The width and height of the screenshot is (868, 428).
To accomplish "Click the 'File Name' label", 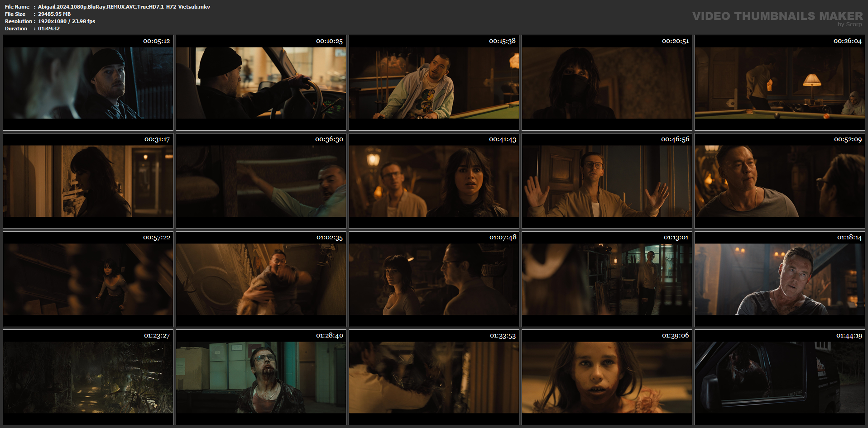I will [17, 7].
